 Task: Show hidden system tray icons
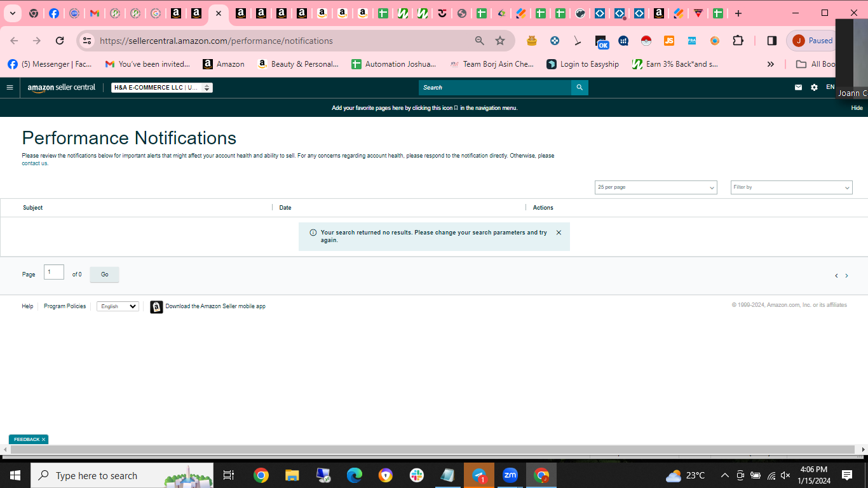tap(724, 475)
